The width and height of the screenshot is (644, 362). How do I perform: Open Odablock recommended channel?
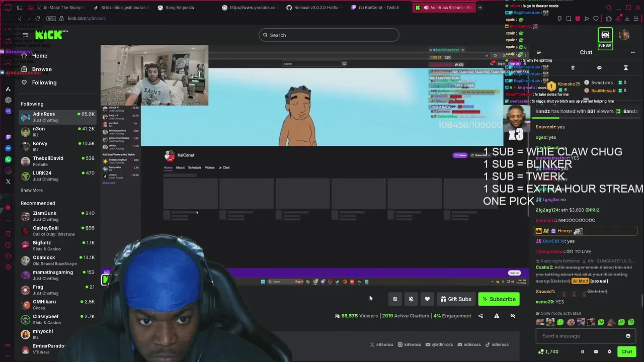(57, 260)
